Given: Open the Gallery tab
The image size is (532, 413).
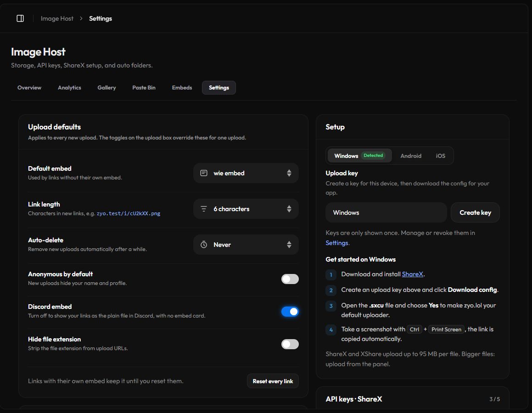Looking at the screenshot, I should [106, 88].
